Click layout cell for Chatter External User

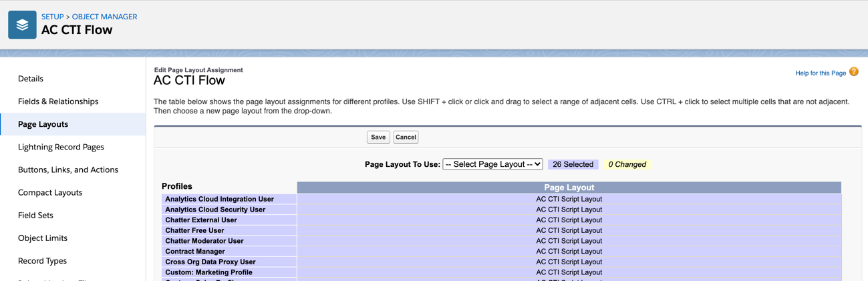[x=569, y=220]
